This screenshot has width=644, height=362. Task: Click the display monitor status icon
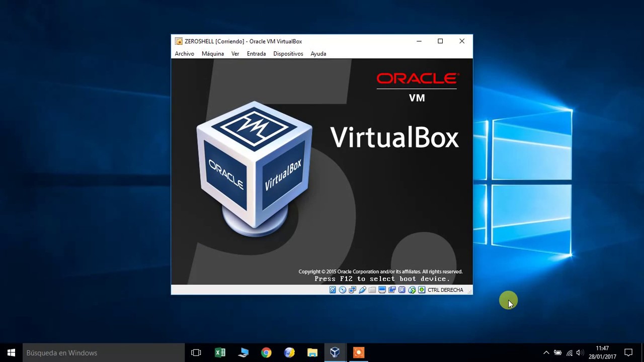tap(382, 290)
